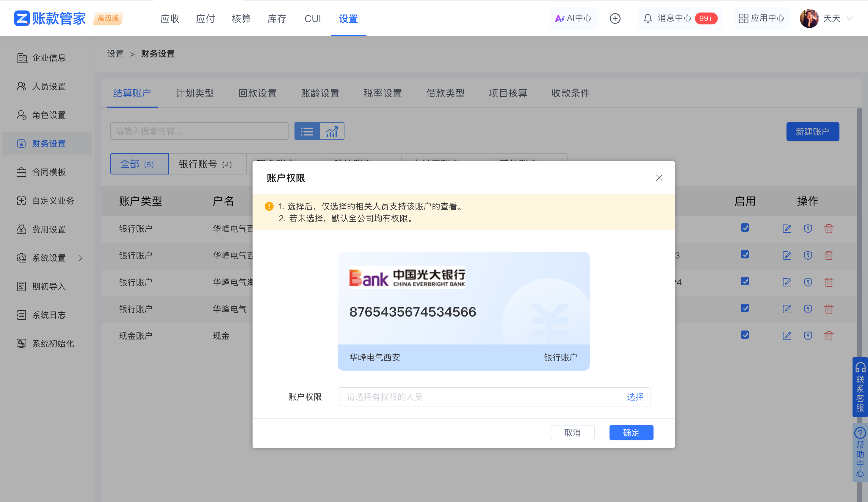The width and height of the screenshot is (868, 502).
Task: Open the notification bell message center
Action: tap(648, 18)
